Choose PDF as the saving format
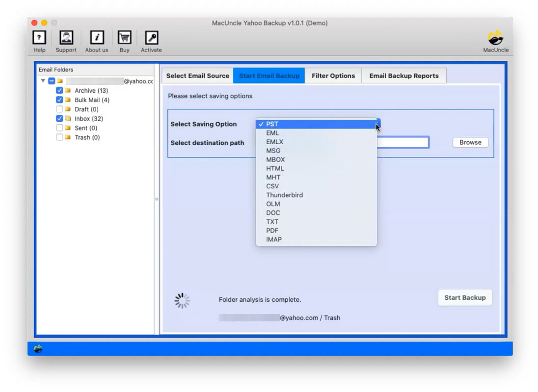The image size is (538, 392). (273, 231)
